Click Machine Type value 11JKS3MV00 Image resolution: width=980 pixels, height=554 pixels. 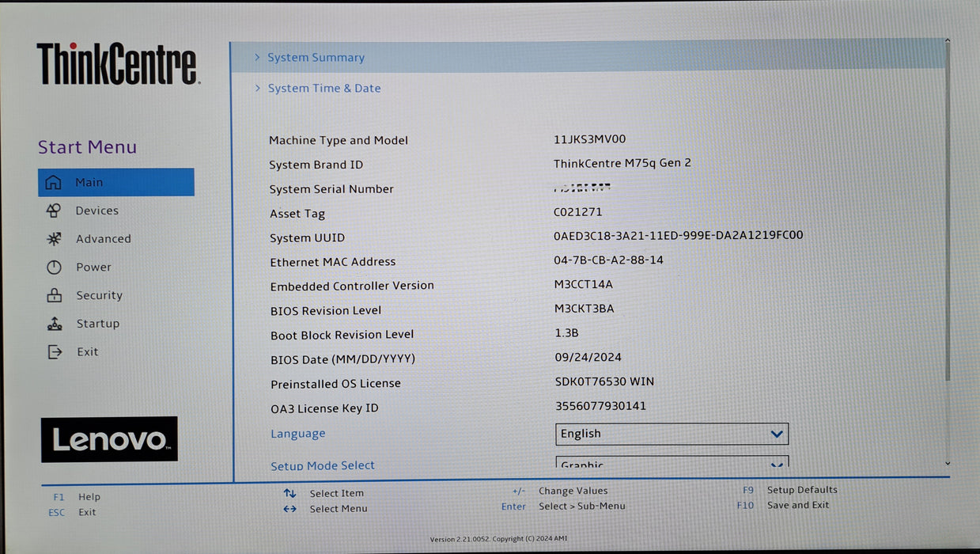tap(590, 138)
